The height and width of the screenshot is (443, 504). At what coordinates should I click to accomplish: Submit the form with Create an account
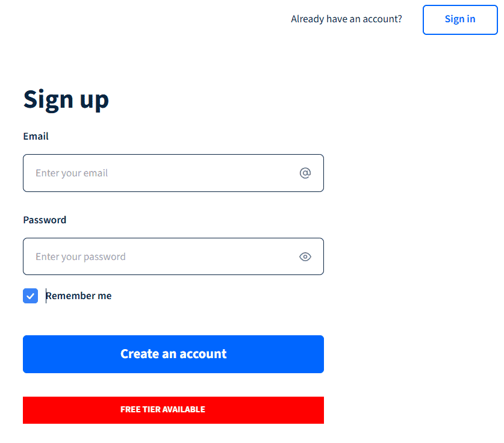(x=173, y=354)
